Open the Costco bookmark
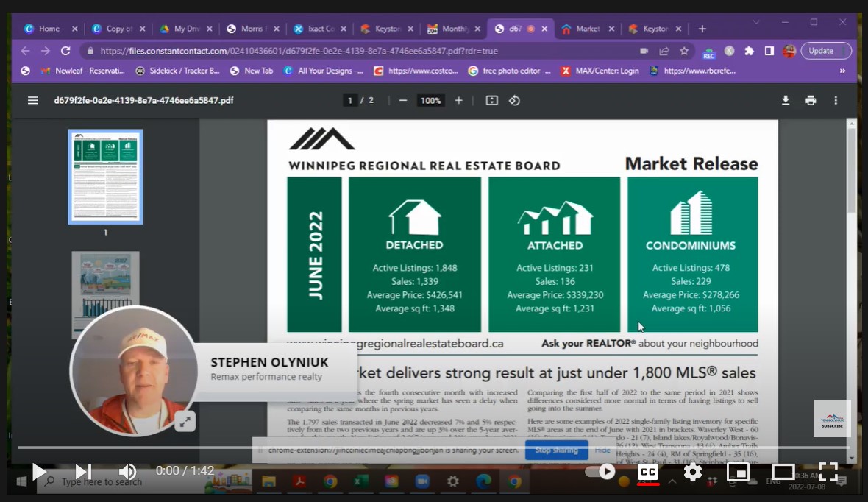This screenshot has height=502, width=868. click(416, 71)
